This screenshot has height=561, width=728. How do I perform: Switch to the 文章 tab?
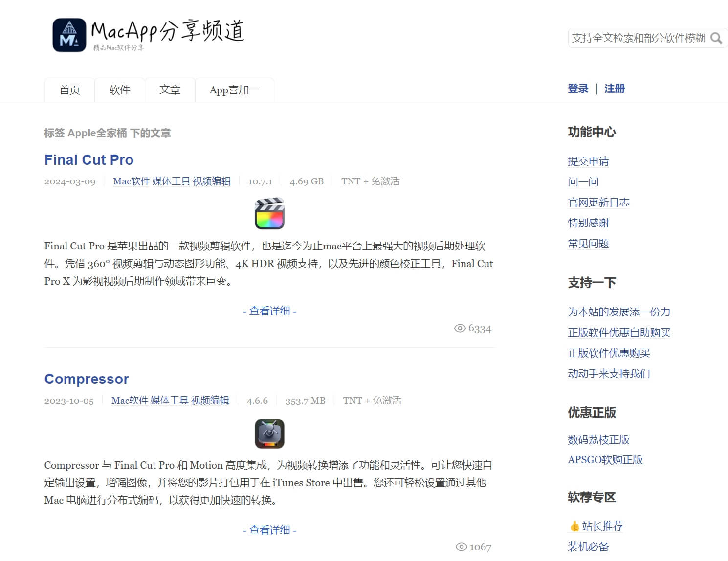(170, 90)
